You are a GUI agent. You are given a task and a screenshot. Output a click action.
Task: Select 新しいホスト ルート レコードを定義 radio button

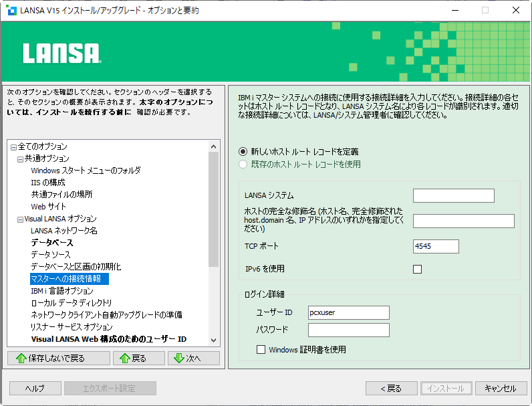click(x=243, y=151)
